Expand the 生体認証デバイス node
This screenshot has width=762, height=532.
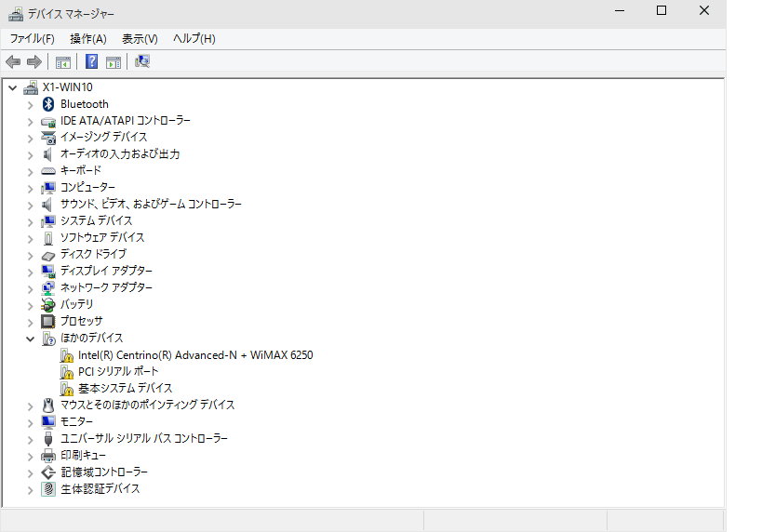(x=30, y=490)
